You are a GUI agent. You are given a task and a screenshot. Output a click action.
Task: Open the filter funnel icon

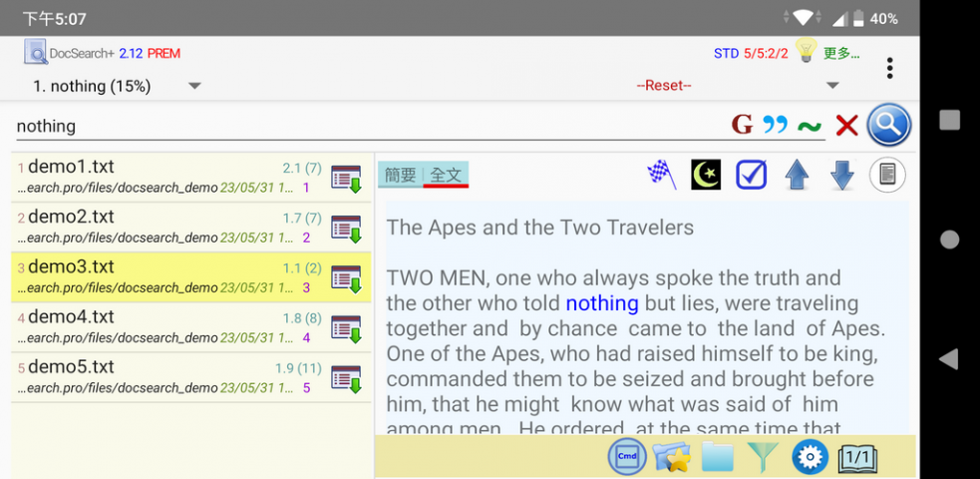pos(764,457)
